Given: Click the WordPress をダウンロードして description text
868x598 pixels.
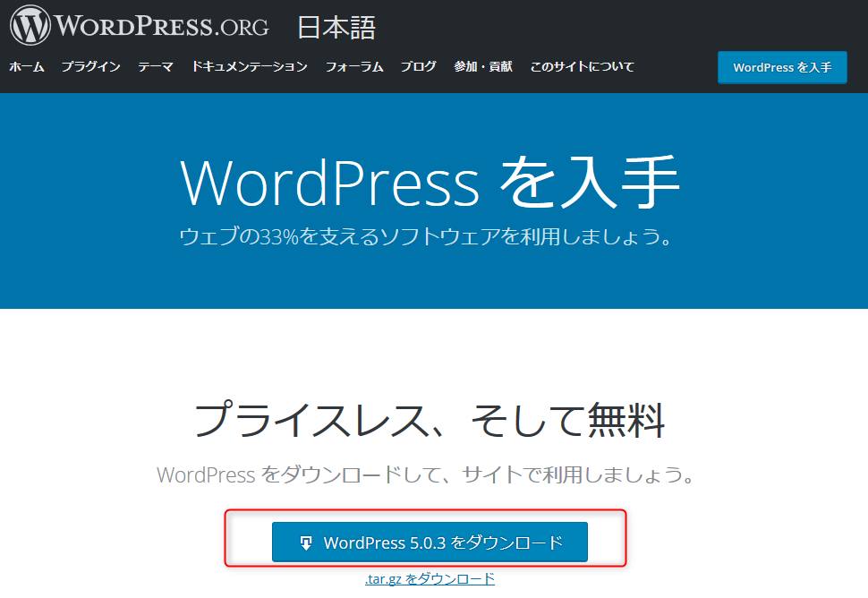Looking at the screenshot, I should pos(425,475).
